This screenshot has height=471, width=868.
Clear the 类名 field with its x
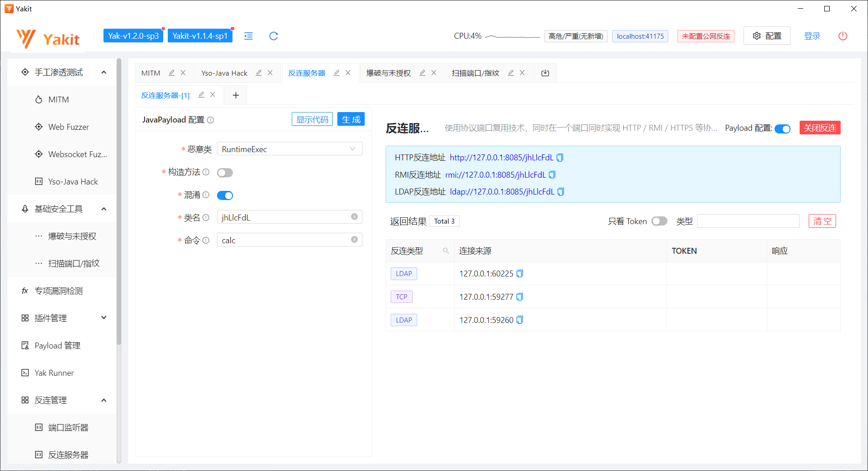pyautogui.click(x=354, y=217)
